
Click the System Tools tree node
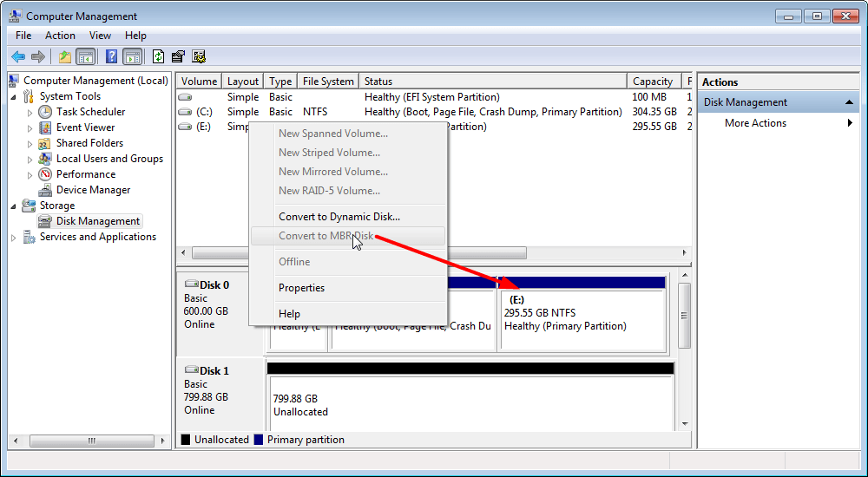[69, 96]
